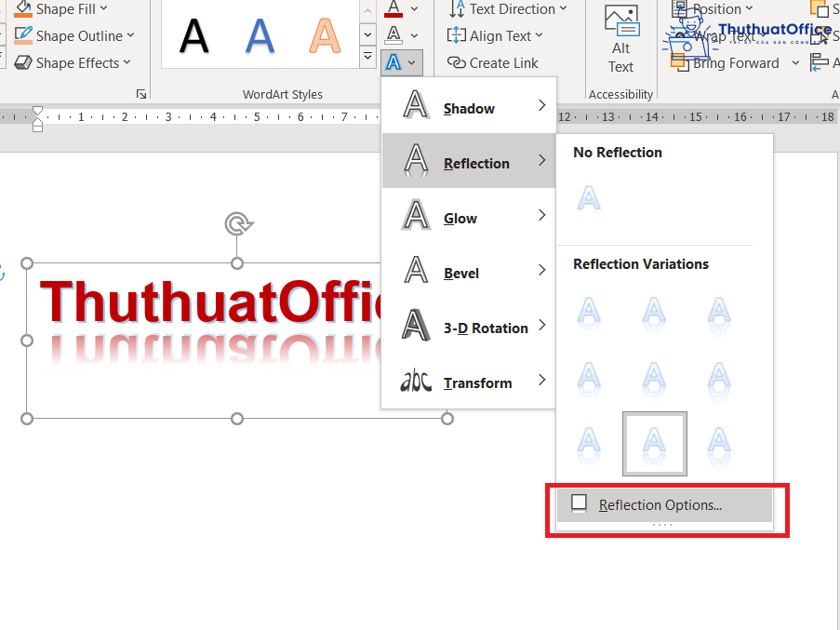The width and height of the screenshot is (840, 630).
Task: Open Reflection Options
Action: pos(664,504)
